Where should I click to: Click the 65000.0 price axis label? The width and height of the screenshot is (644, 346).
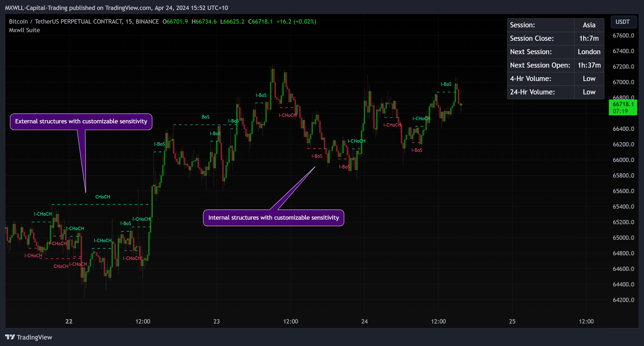[623, 238]
